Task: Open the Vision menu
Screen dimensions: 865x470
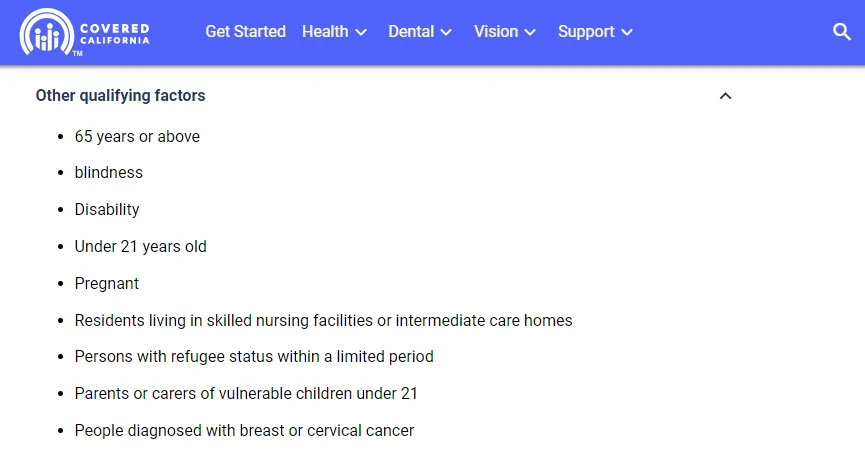Action: (x=505, y=31)
